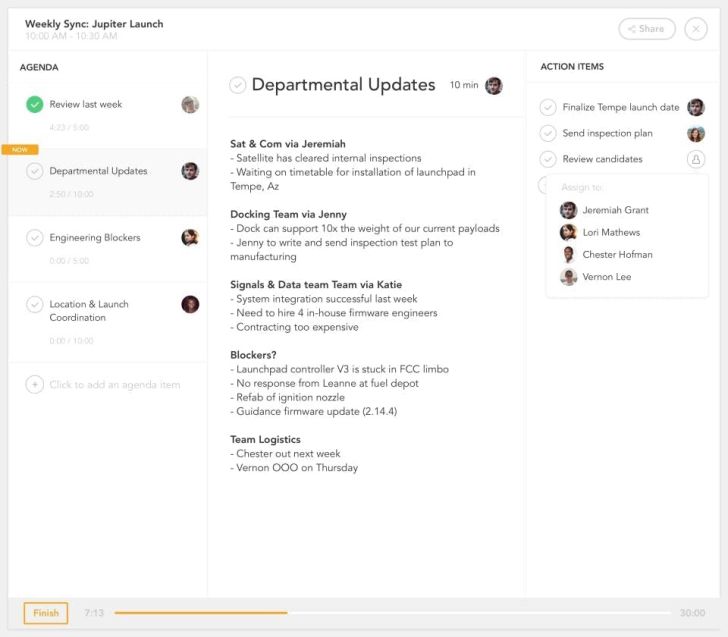Open assignee picker icon for Review candidates
728x637 pixels.
[696, 159]
